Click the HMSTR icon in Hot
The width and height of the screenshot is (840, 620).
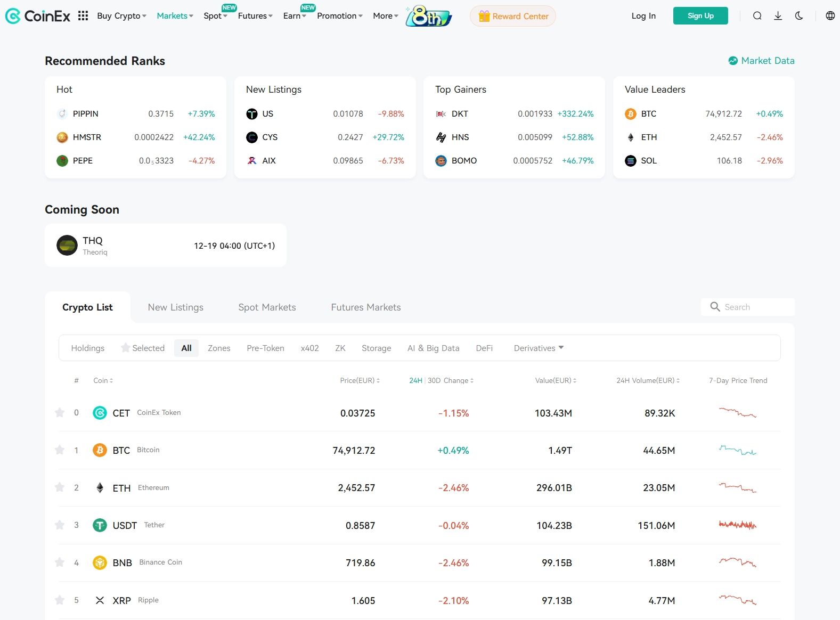pyautogui.click(x=62, y=137)
